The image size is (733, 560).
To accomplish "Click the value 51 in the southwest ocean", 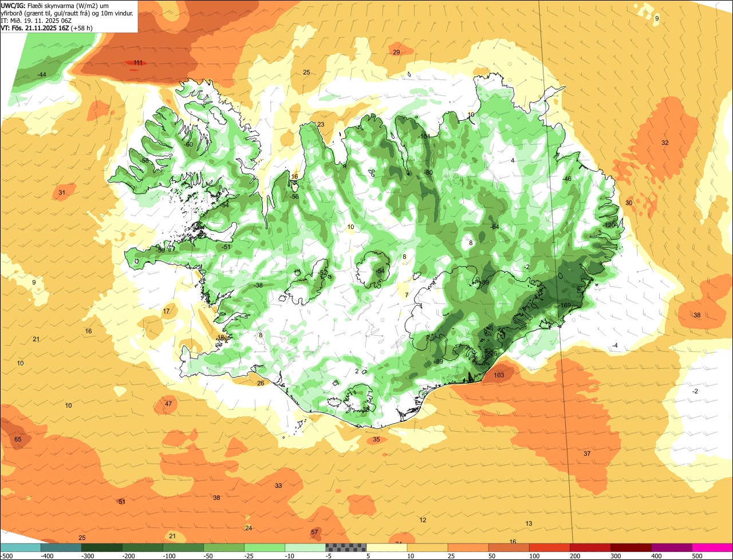I will (122, 502).
